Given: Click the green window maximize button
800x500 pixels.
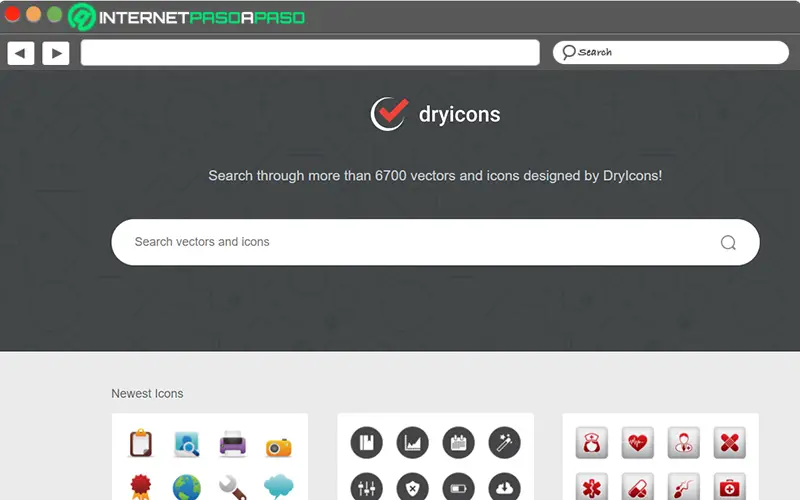Looking at the screenshot, I should [55, 14].
